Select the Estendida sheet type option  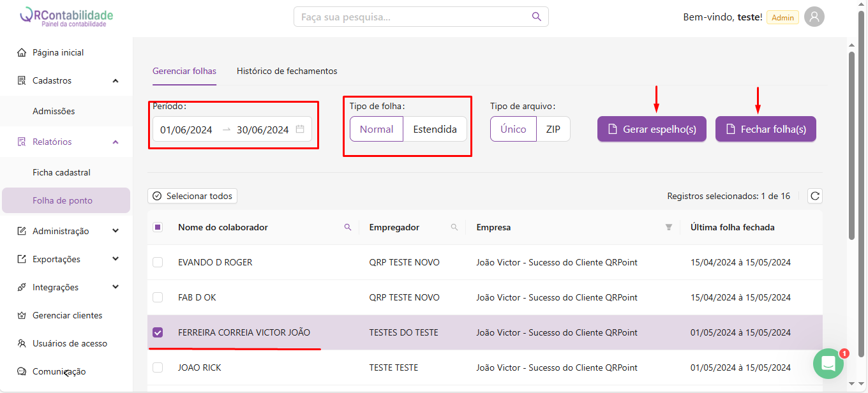pos(435,130)
